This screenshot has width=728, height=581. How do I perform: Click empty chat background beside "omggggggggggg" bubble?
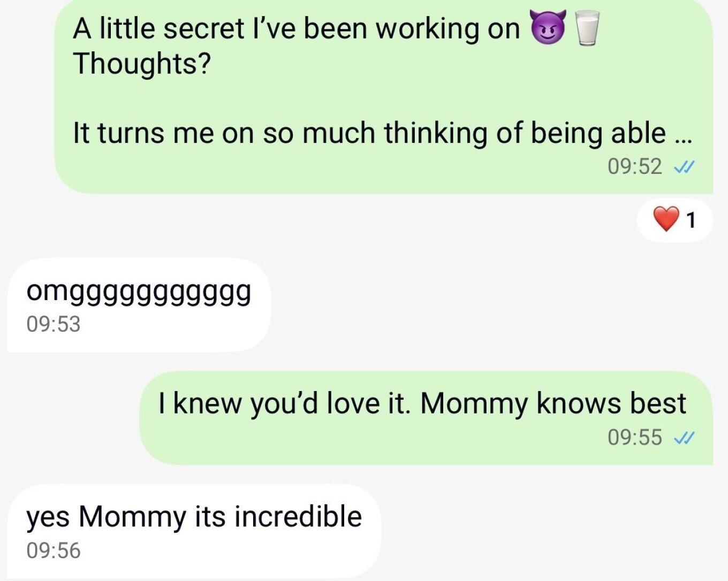tap(482, 305)
